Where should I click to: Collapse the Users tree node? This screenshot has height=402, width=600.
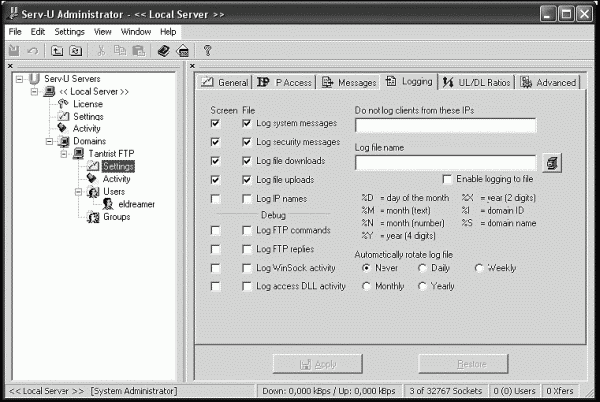[x=78, y=192]
